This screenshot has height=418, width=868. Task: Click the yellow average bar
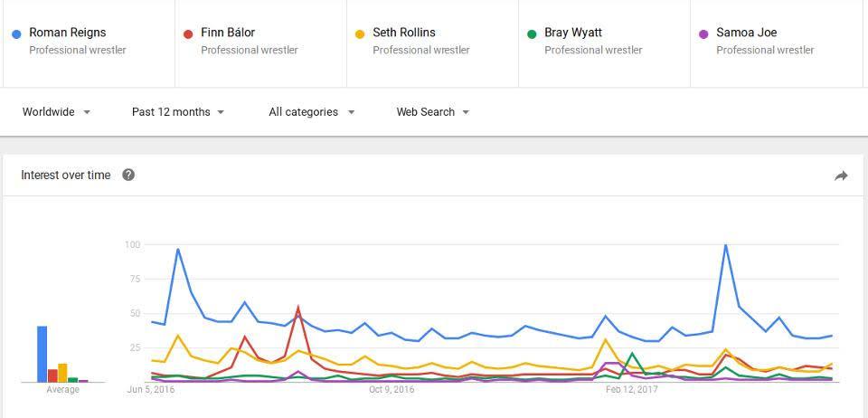pyautogui.click(x=62, y=373)
